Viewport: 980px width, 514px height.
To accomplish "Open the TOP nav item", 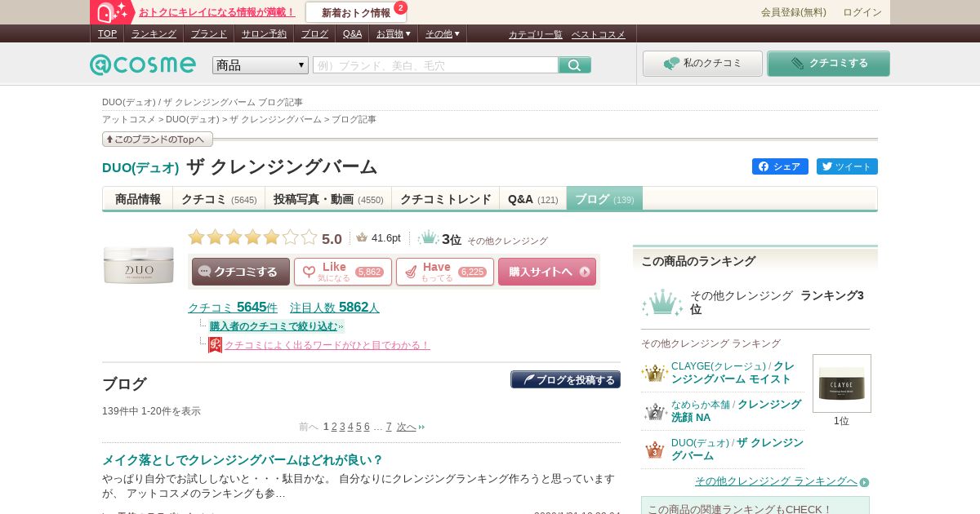I will point(107,33).
